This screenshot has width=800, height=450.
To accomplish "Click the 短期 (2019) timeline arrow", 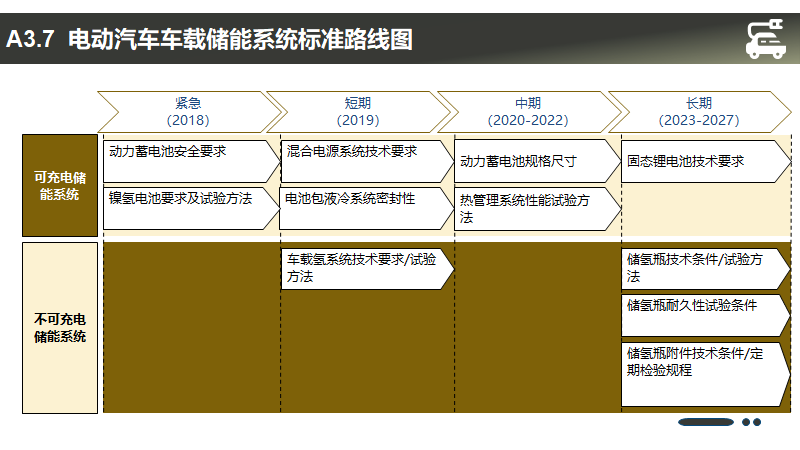I will pyautogui.click(x=359, y=112).
